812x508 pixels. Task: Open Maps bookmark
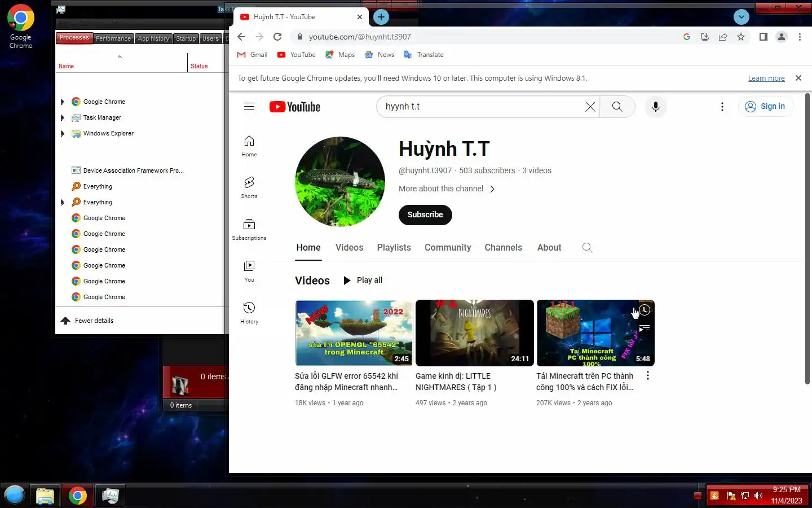(x=340, y=55)
